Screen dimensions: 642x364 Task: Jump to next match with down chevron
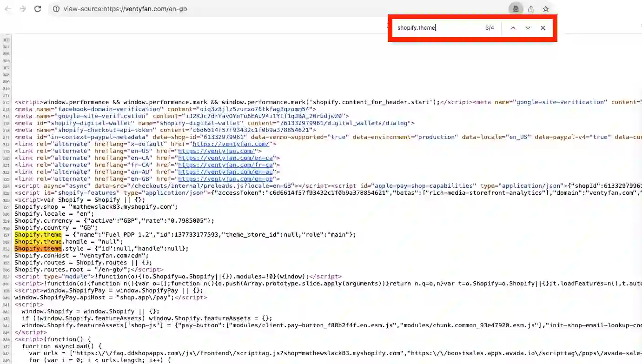[x=528, y=28]
